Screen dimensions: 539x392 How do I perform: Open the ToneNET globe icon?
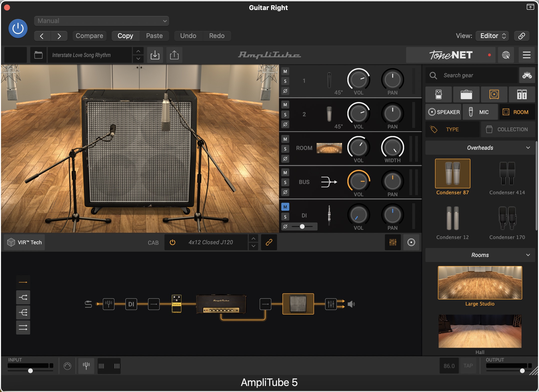(506, 55)
